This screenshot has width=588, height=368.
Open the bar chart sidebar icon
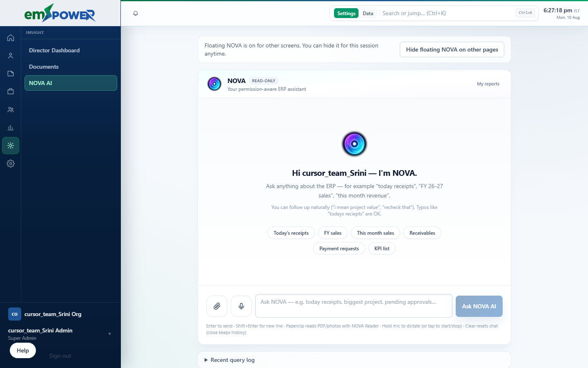coord(11,128)
